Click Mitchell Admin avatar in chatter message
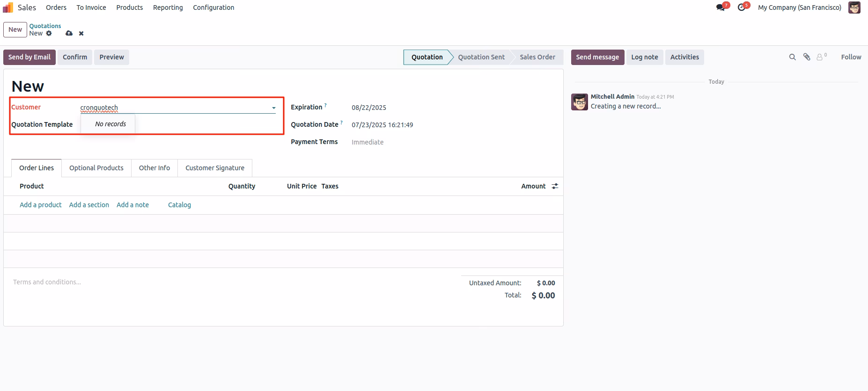868x391 pixels. [x=580, y=102]
